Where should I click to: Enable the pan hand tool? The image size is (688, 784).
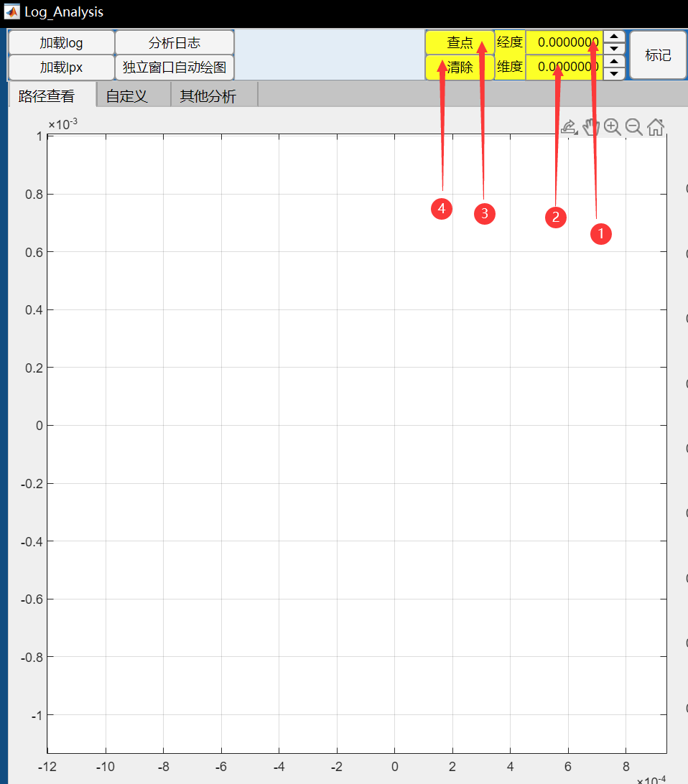pos(590,128)
